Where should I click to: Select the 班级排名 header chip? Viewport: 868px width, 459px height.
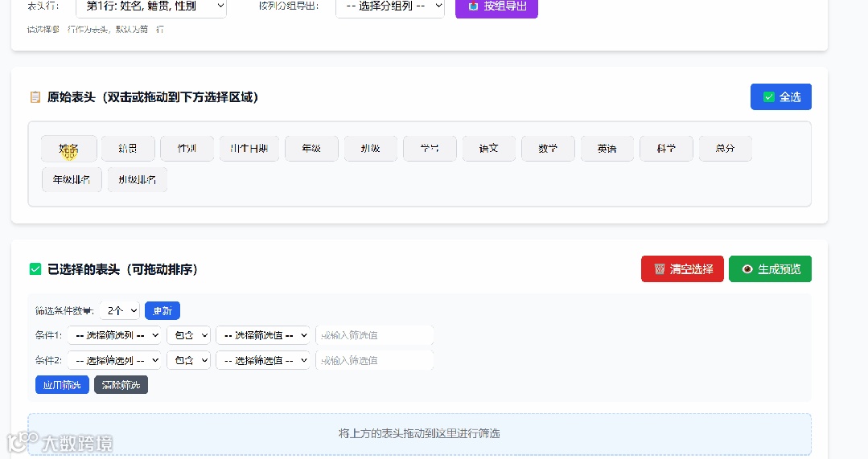138,180
